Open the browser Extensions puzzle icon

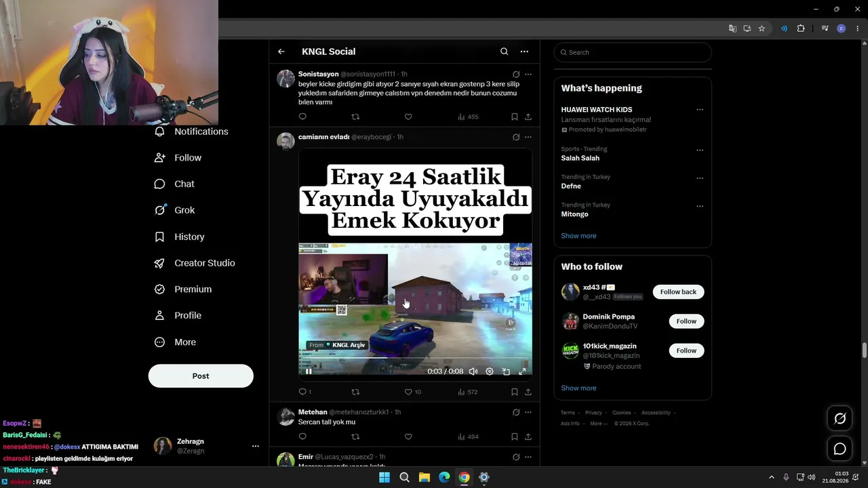click(x=801, y=28)
